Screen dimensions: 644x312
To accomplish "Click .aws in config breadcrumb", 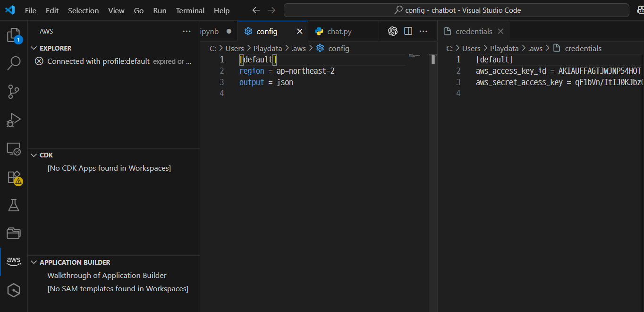I will click(298, 48).
